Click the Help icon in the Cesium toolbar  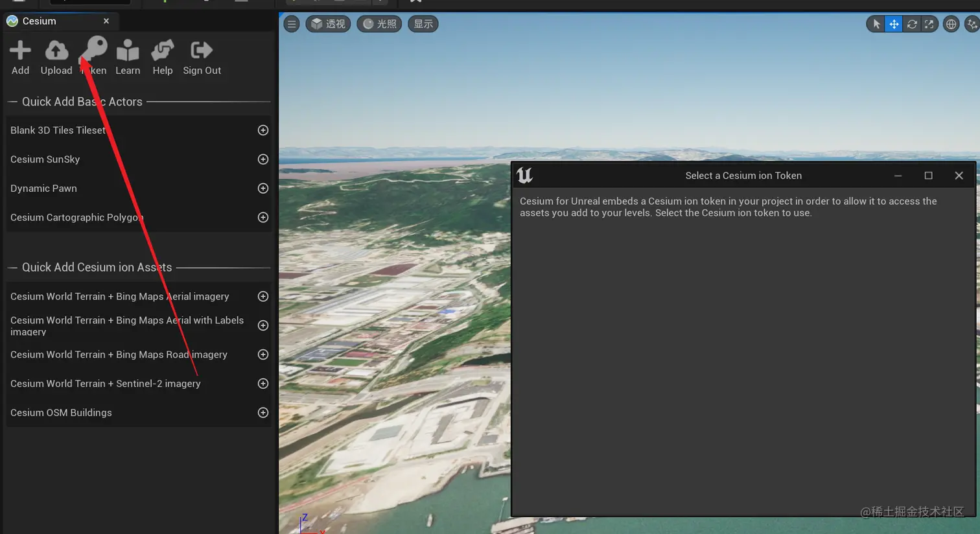pyautogui.click(x=163, y=50)
